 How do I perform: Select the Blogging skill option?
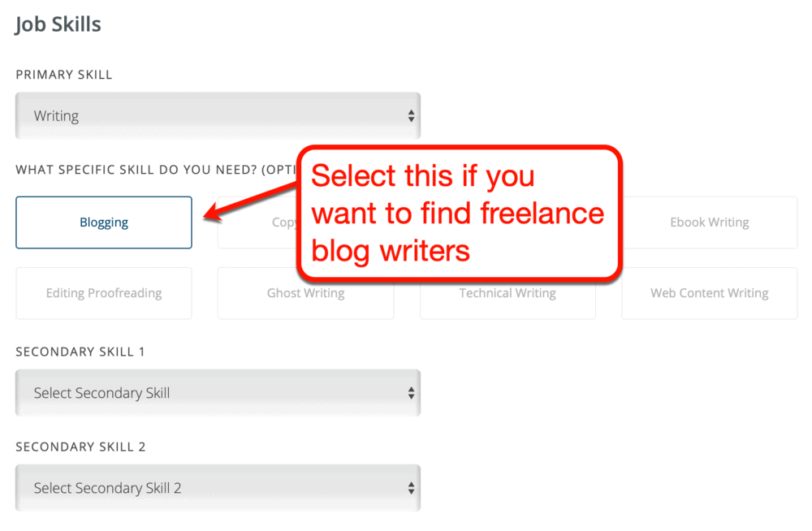[x=104, y=222]
